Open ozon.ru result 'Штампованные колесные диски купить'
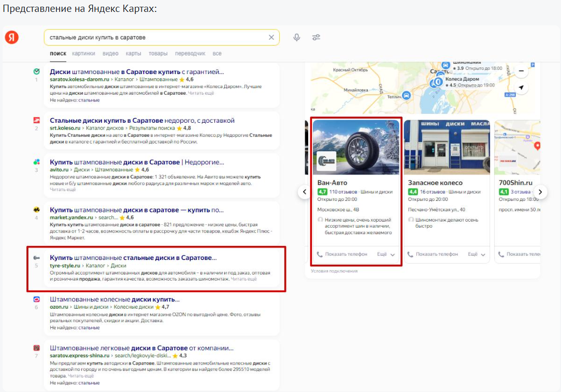The image size is (561, 392). [x=114, y=299]
